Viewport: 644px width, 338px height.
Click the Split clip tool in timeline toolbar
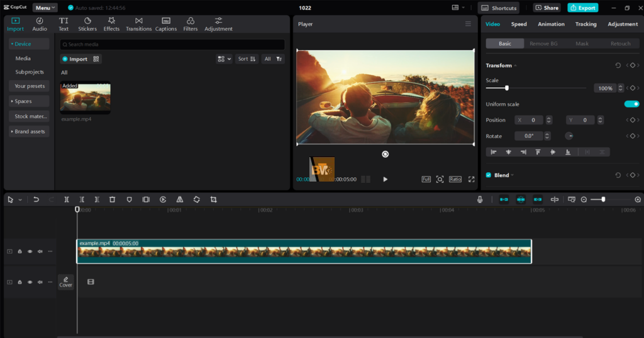pyautogui.click(x=66, y=199)
